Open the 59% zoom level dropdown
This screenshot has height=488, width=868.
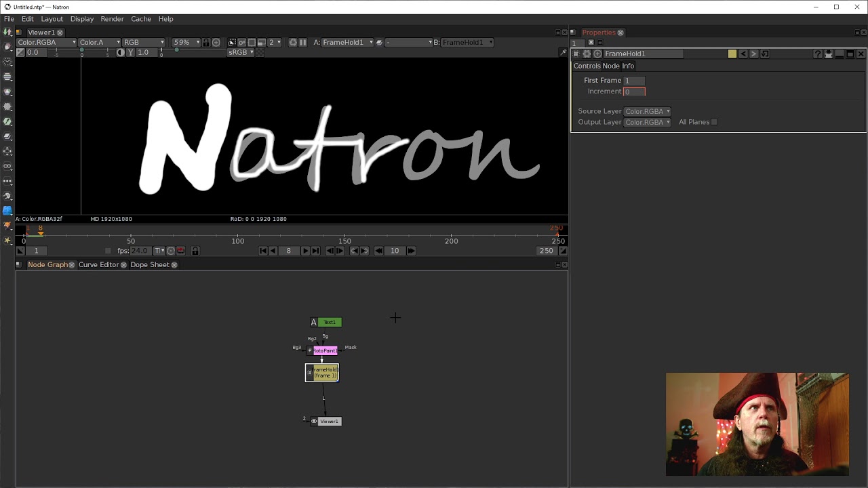[186, 42]
